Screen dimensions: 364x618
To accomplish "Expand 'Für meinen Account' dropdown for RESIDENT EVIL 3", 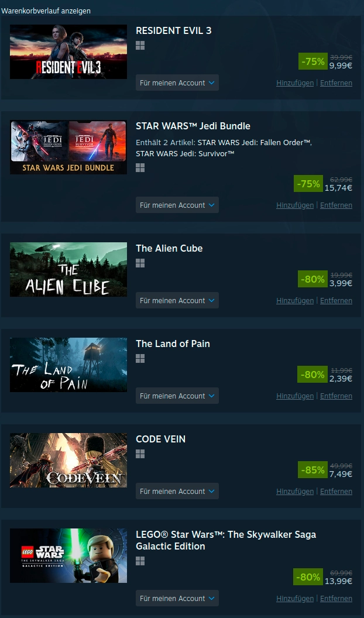I will (177, 83).
